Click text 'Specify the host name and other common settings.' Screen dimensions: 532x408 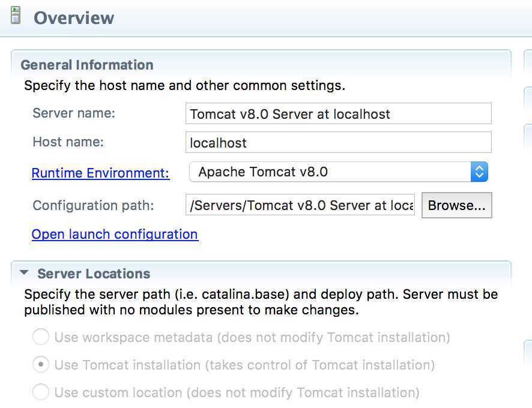click(184, 85)
